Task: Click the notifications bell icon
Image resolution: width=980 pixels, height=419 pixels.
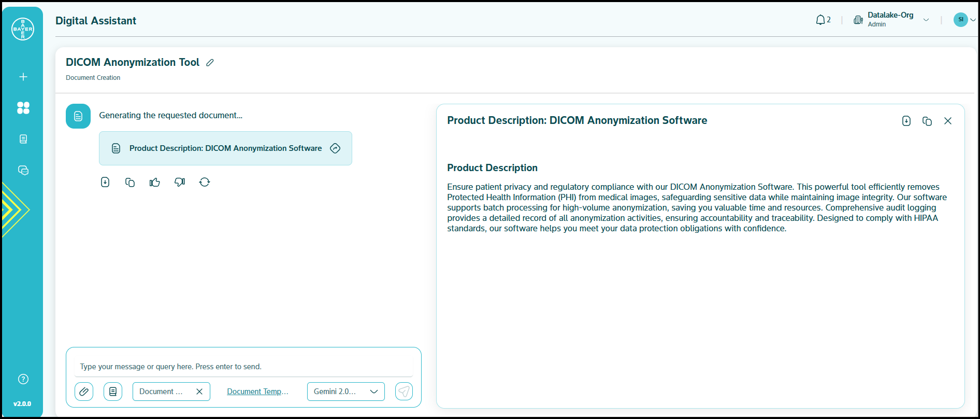Action: coord(820,20)
